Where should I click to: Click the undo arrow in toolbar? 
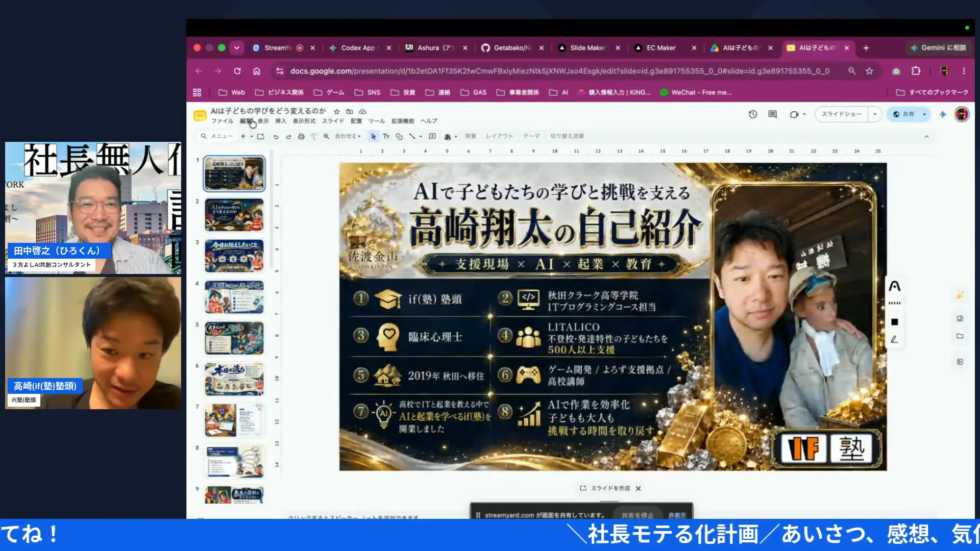tap(276, 137)
